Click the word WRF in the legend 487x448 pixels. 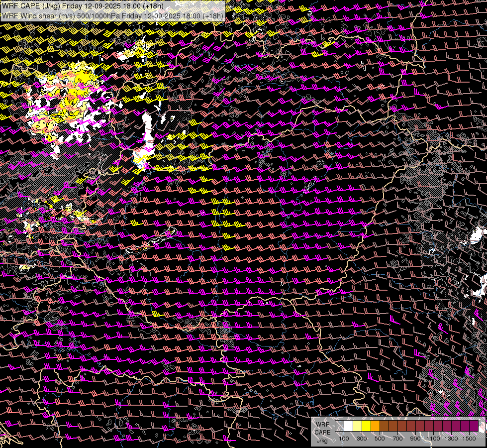point(322,425)
